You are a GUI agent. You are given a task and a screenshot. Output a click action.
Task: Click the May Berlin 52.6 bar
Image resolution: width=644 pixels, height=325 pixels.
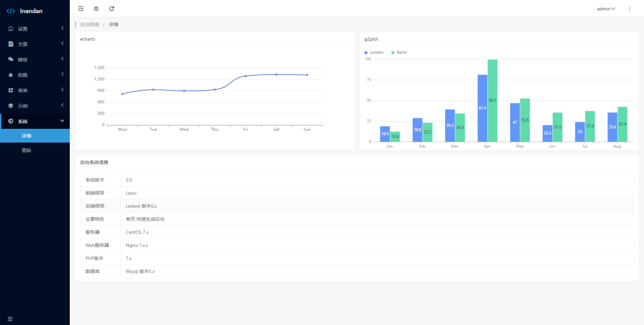pos(525,120)
